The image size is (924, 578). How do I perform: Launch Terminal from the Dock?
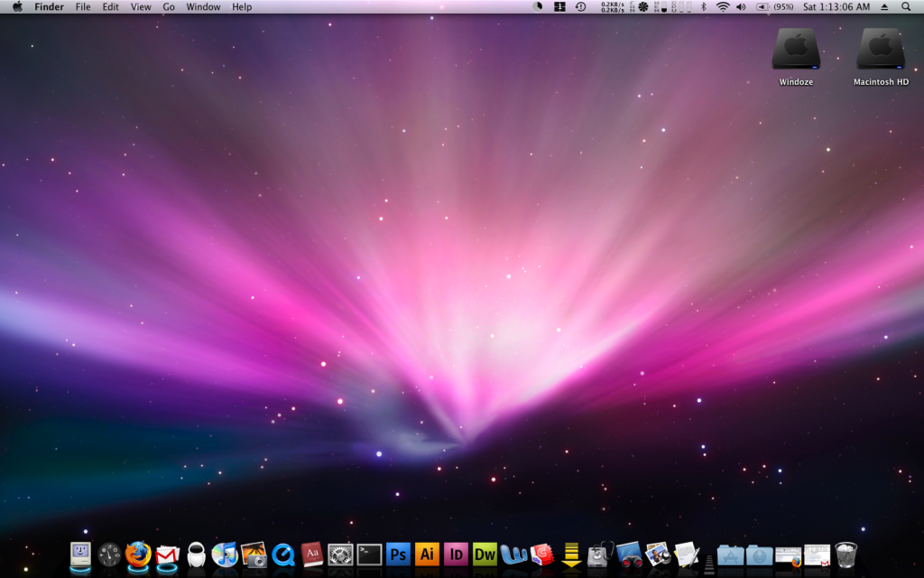click(x=369, y=555)
